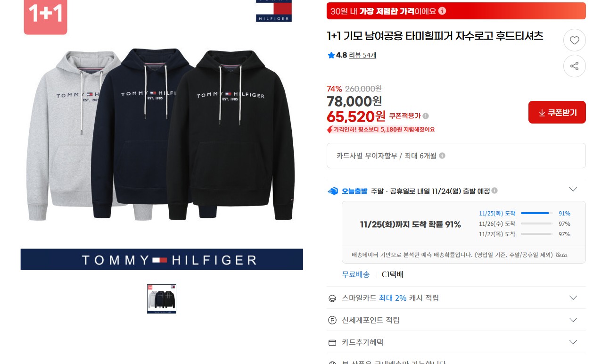This screenshot has height=364, width=593.
Task: Click the 오늘출발 delivery truck icon
Action: coord(333,190)
